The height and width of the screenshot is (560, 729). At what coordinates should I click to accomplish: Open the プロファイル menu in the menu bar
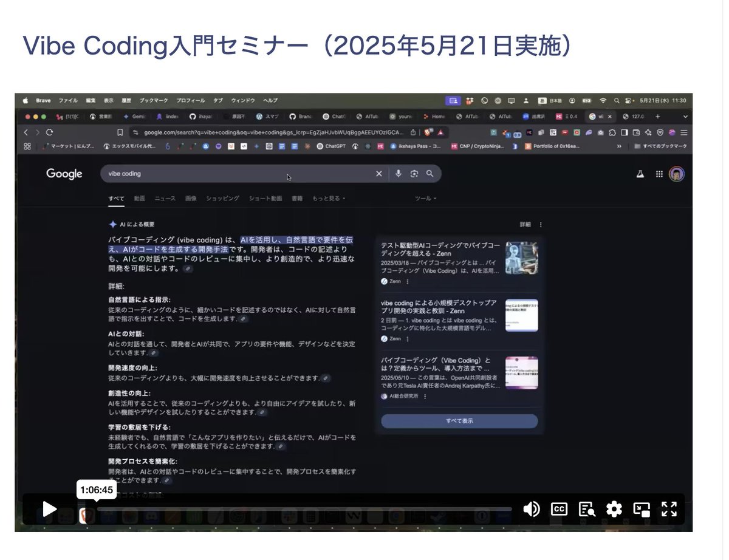(x=190, y=100)
